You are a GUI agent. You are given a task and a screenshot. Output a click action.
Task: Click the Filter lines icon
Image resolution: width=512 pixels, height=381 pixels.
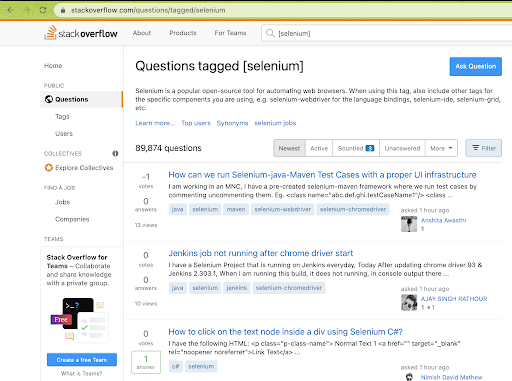click(x=475, y=148)
